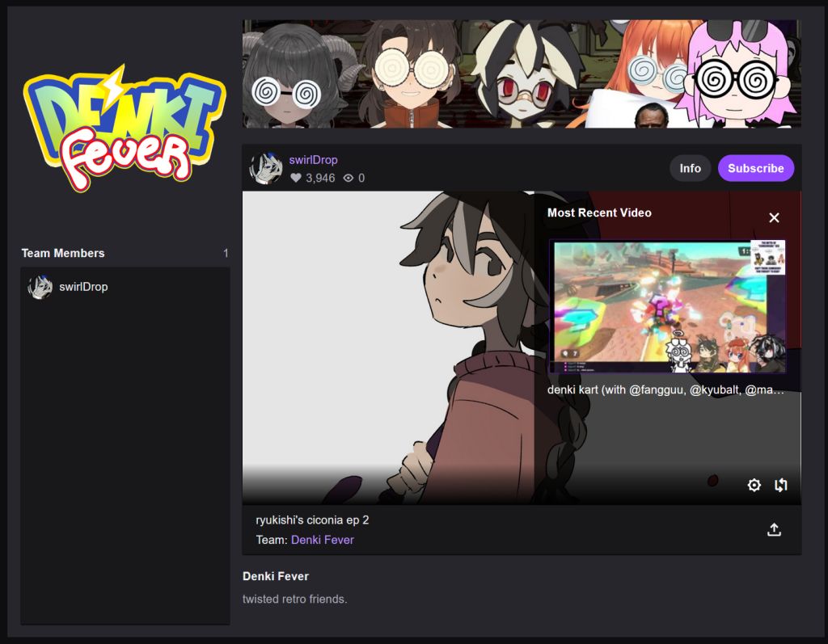Click the heart followers icon
This screenshot has width=828, height=644.
296,178
